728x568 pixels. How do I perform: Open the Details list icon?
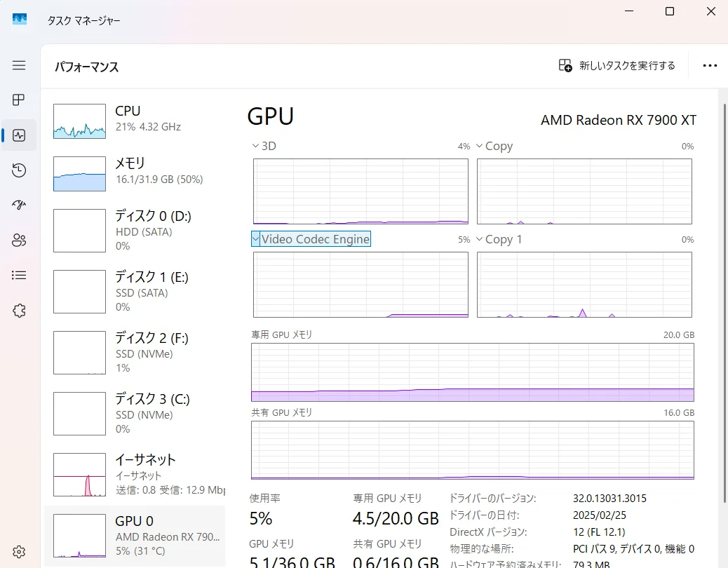pos(19,276)
